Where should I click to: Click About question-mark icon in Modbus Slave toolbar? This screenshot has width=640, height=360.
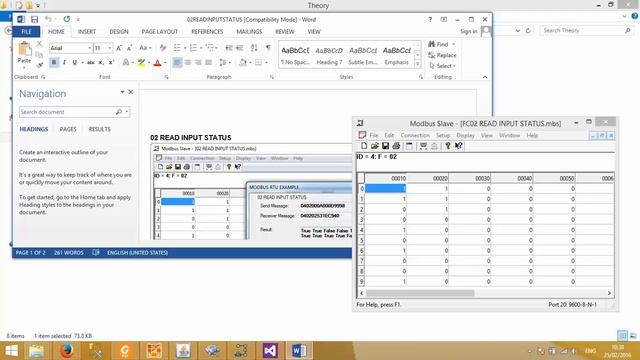pos(448,146)
